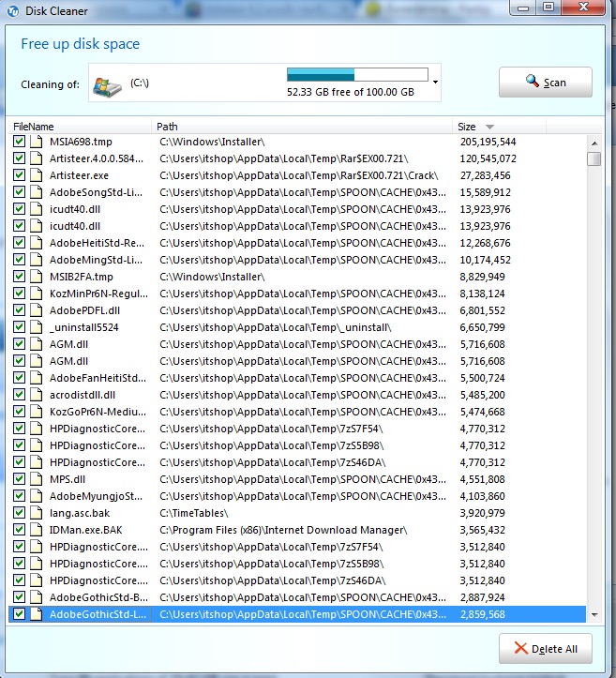Uncheck the AdobeGothicStd-B... checkbox
This screenshot has height=678, width=616.
tap(19, 596)
